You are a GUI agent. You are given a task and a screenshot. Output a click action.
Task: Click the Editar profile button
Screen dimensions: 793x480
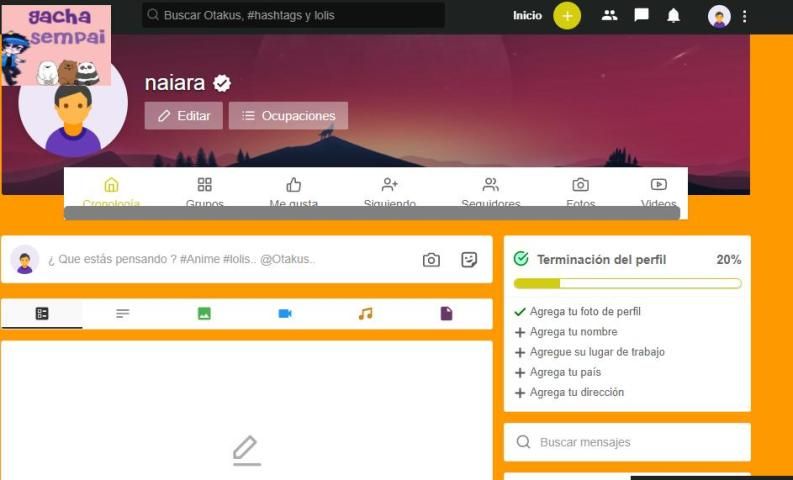[184, 116]
